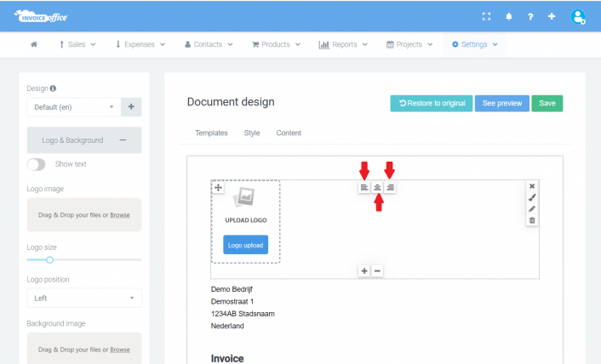
Task: Open the notifications bell
Action: point(508,16)
